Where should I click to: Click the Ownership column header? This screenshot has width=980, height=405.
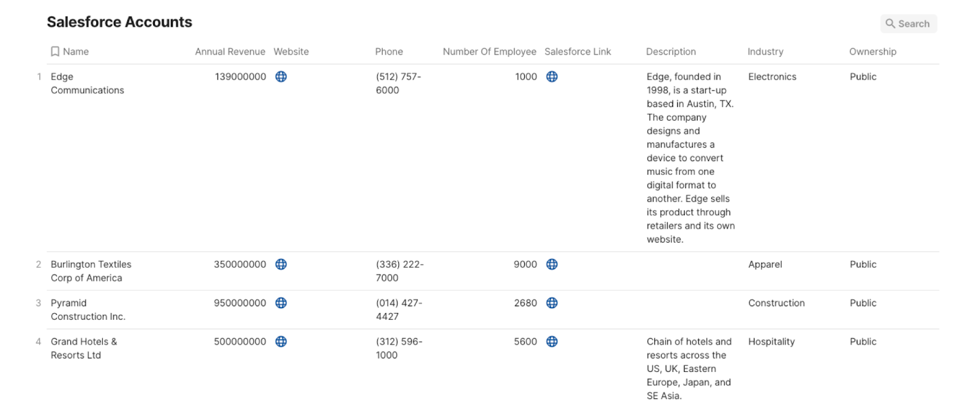(x=873, y=51)
